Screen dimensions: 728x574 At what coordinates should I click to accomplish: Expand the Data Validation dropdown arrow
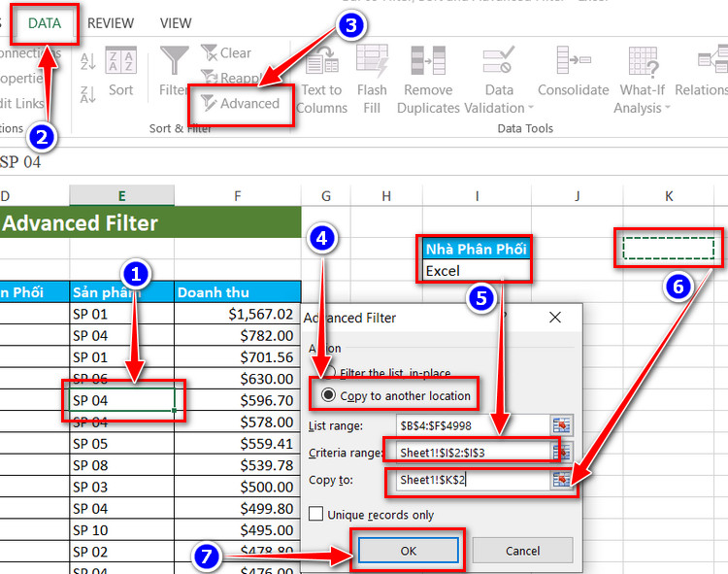tap(531, 108)
